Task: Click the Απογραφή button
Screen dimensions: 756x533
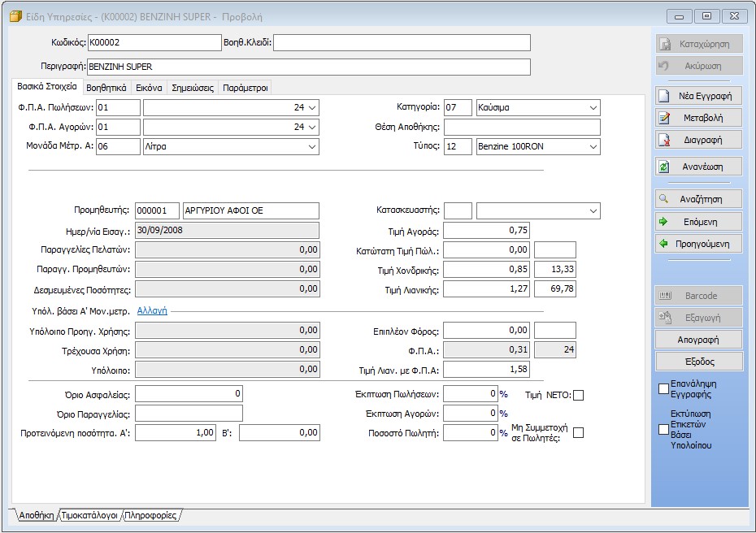Action: click(x=698, y=340)
